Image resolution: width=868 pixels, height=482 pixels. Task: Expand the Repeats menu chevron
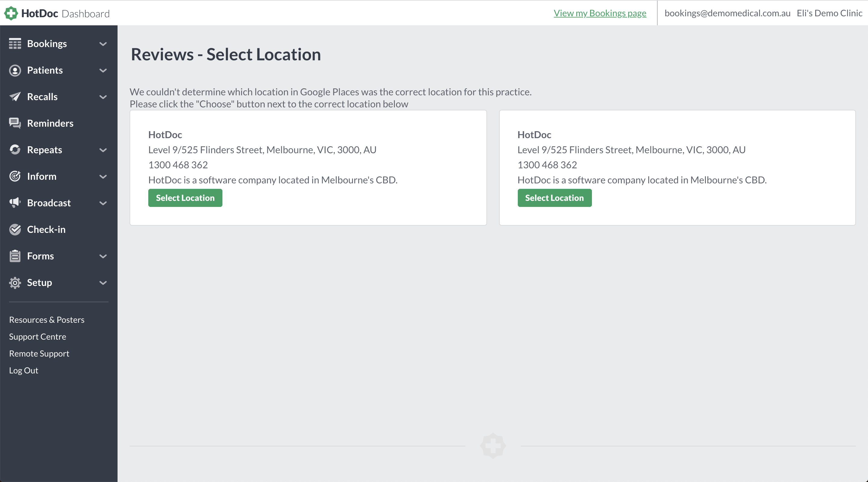point(103,150)
